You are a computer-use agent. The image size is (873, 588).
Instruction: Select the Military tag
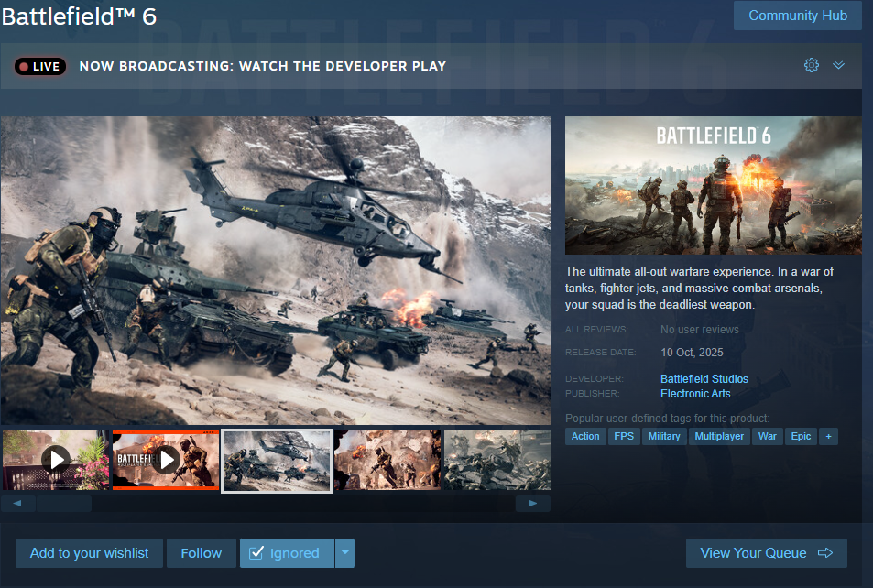tap(663, 436)
